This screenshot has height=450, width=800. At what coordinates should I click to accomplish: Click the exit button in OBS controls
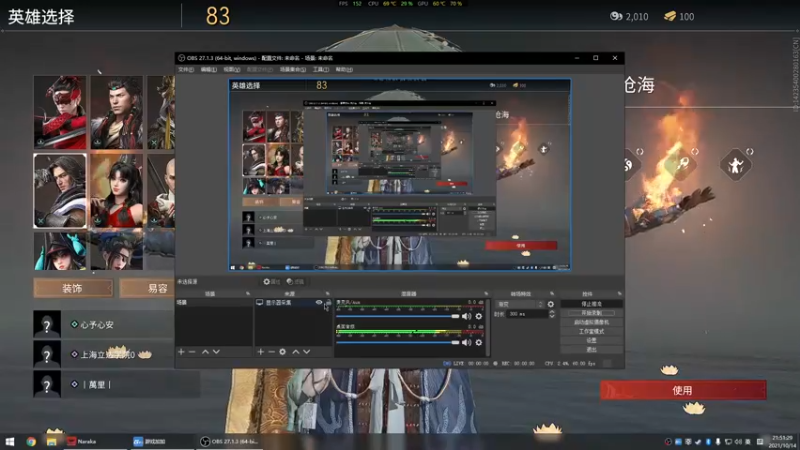pyautogui.click(x=591, y=349)
